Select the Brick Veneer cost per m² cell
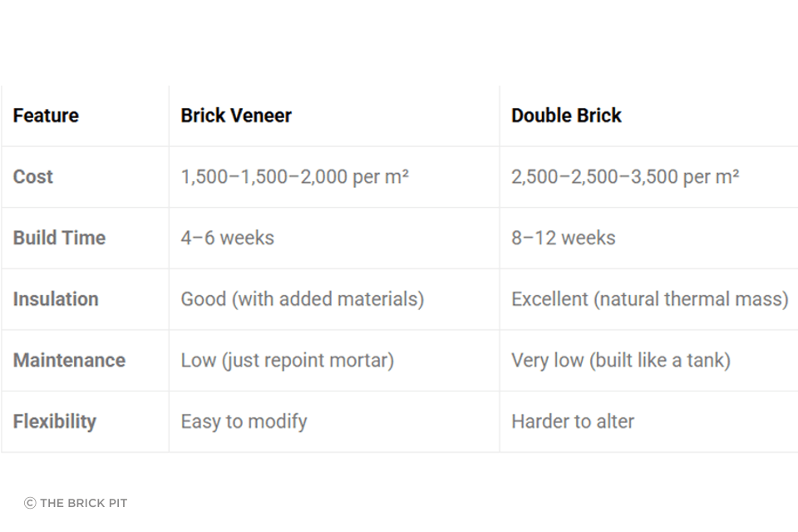Viewport: 798px width, 532px height. click(294, 177)
